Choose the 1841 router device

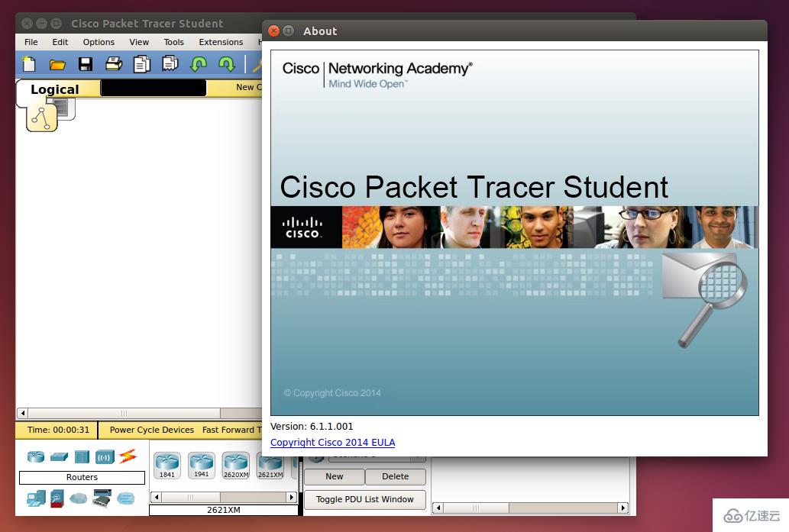167,465
